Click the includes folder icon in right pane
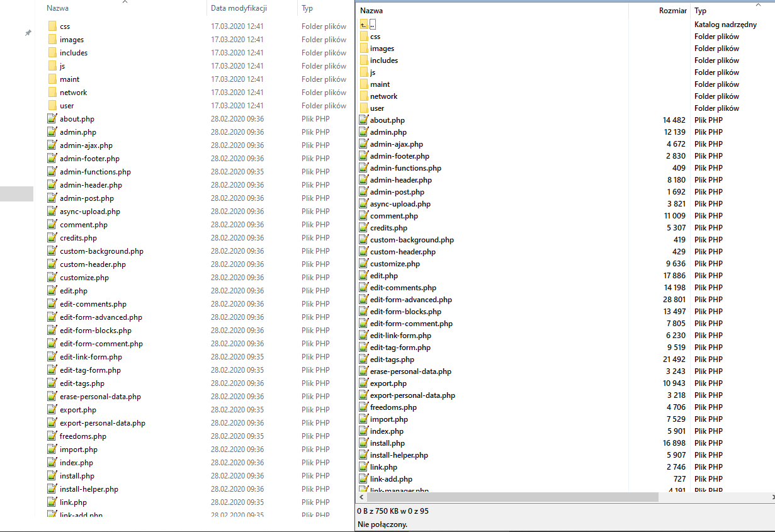 364,60
